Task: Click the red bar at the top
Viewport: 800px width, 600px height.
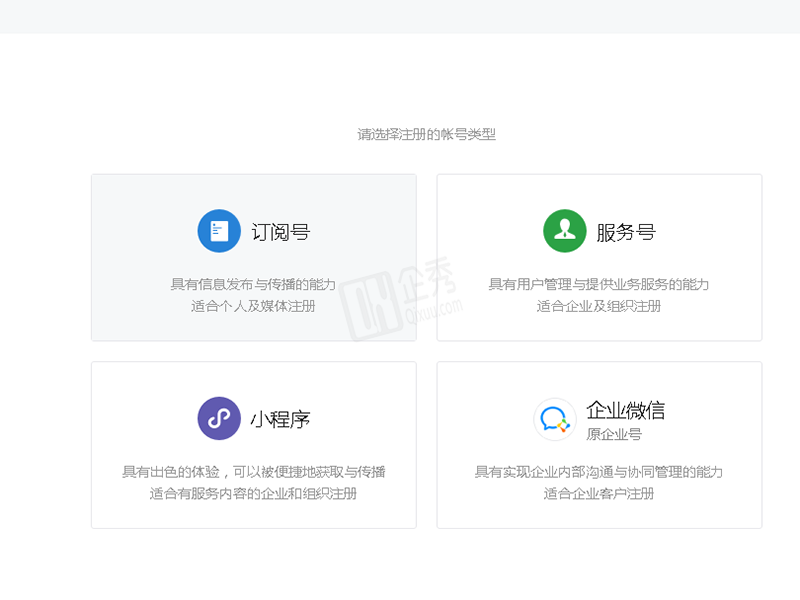Action: tap(400, 16)
